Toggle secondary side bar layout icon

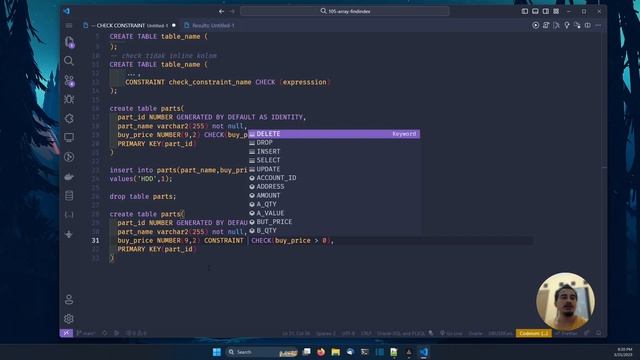pos(546,11)
